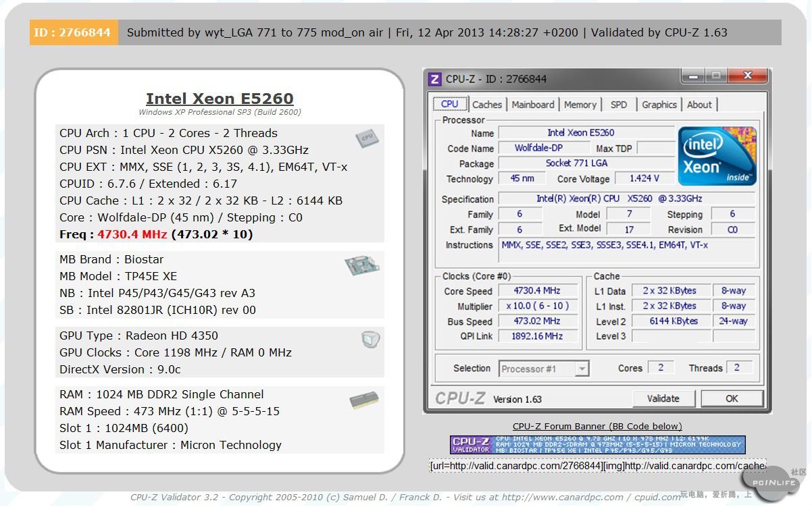
Task: Click the Intel Xeon inside logo
Action: (x=717, y=156)
